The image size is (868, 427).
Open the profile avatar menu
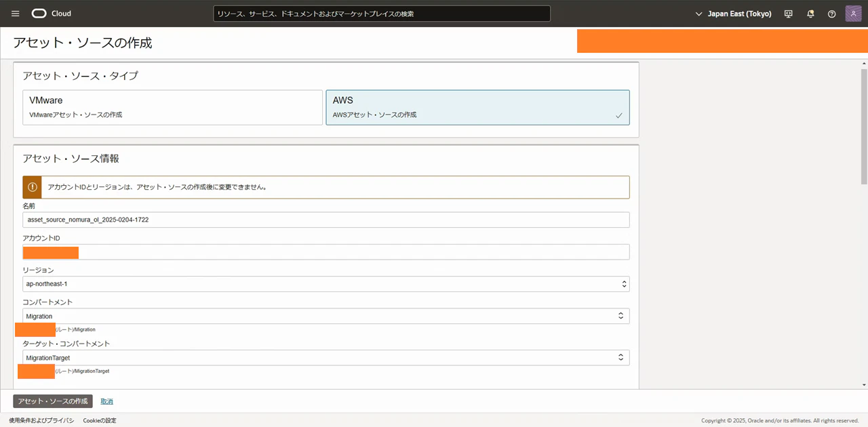pyautogui.click(x=854, y=14)
